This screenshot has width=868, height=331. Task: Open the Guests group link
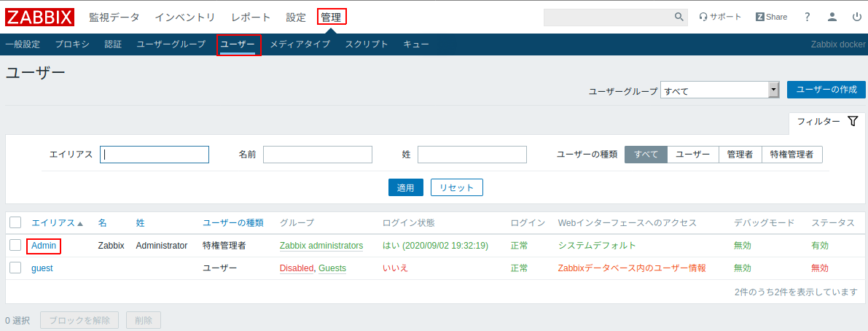pyautogui.click(x=332, y=268)
